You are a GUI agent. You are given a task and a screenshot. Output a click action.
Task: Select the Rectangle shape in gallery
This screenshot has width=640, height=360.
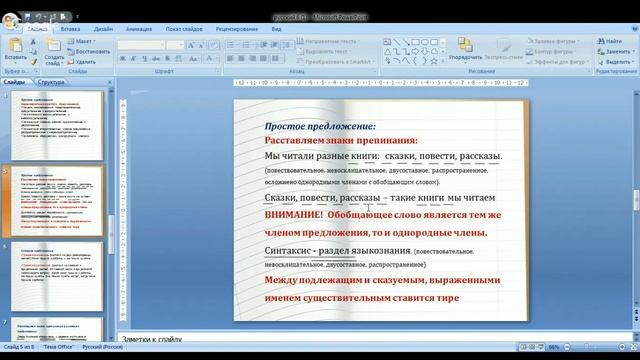(x=416, y=42)
